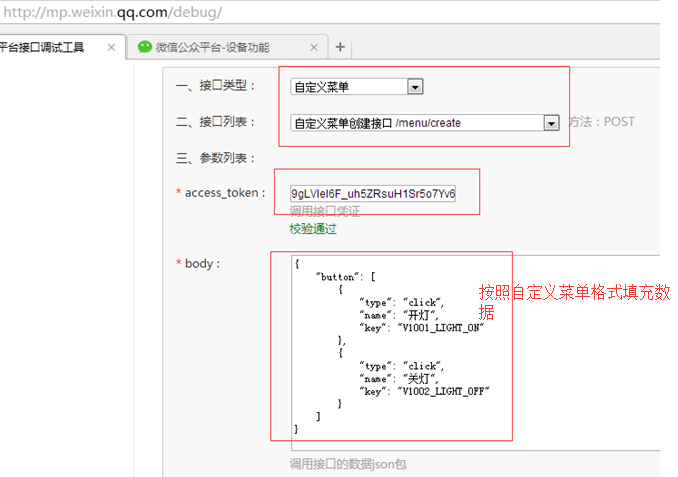Viewport: 678px width, 477px height.
Task: Click 方法：POST label text
Action: tap(601, 122)
